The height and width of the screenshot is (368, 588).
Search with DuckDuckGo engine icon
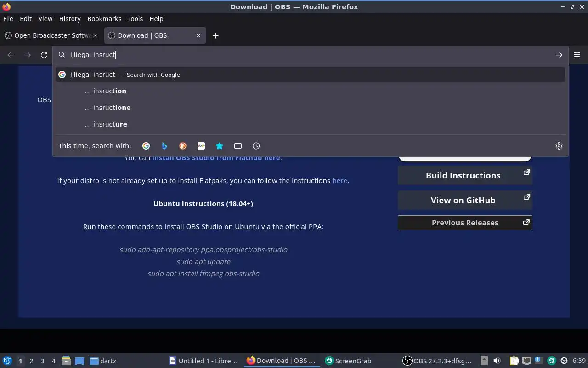point(183,146)
